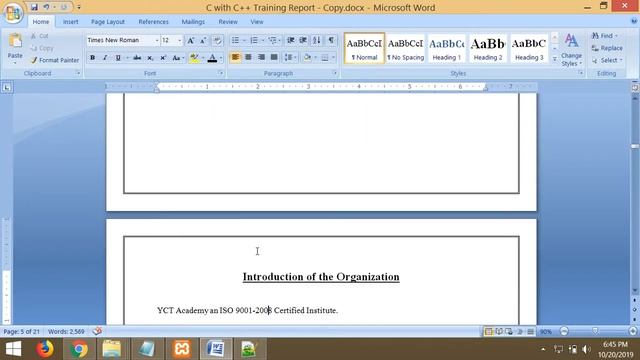
Task: Apply the Heading 1 style
Action: click(x=447, y=48)
